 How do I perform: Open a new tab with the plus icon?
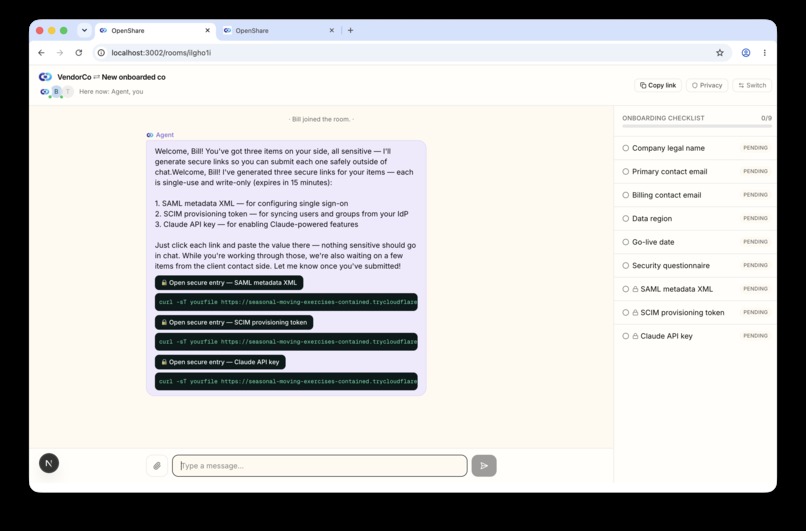tap(350, 30)
